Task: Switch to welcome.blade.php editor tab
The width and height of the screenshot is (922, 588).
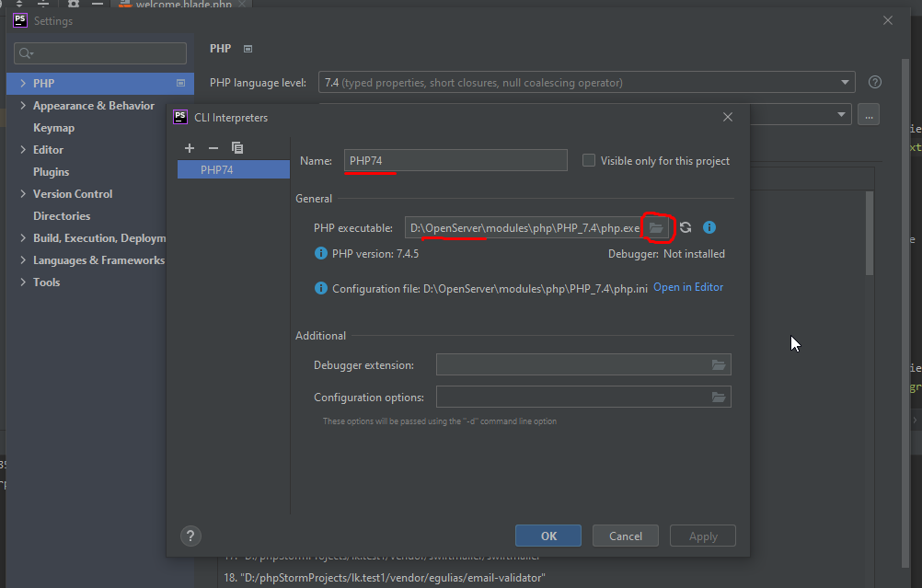Action: point(183,4)
